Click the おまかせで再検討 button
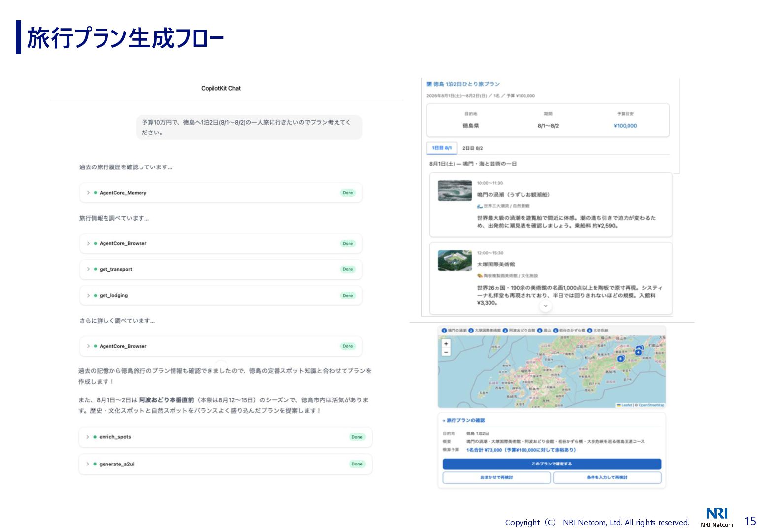769x532 pixels. click(496, 477)
